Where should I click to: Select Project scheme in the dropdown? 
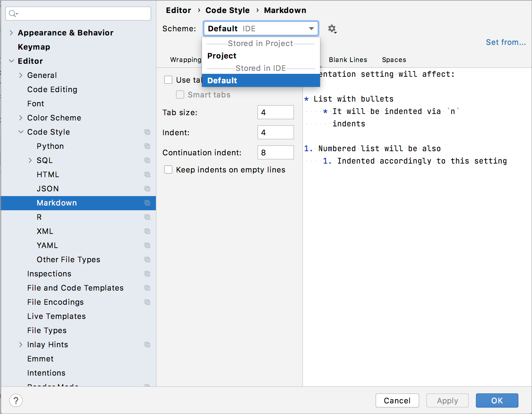click(222, 56)
